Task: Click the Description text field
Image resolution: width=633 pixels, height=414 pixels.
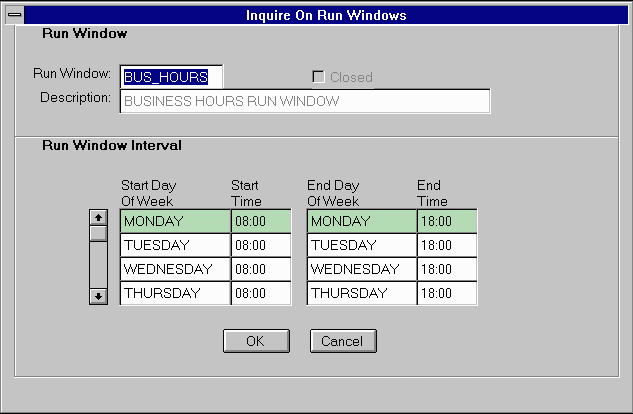Action: click(304, 101)
